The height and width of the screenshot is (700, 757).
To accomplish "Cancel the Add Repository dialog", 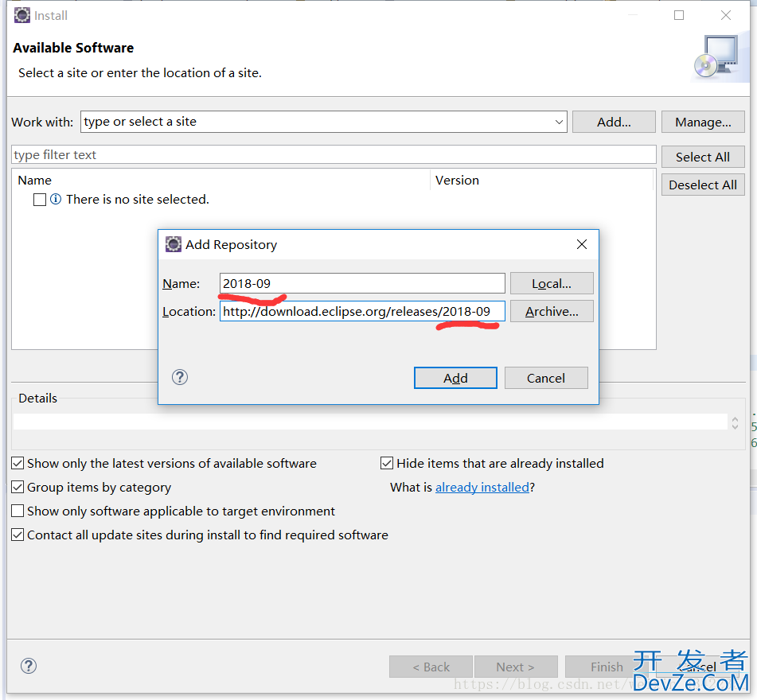I will click(546, 378).
